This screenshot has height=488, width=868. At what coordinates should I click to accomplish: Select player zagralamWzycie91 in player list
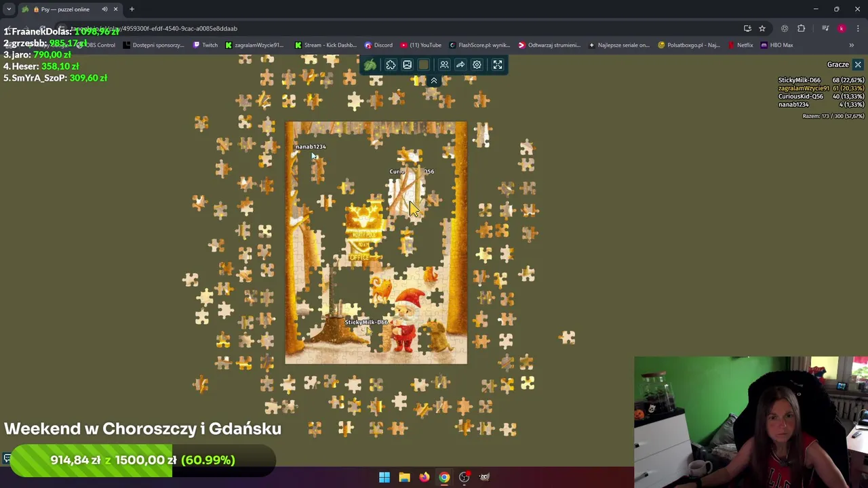pyautogui.click(x=804, y=88)
